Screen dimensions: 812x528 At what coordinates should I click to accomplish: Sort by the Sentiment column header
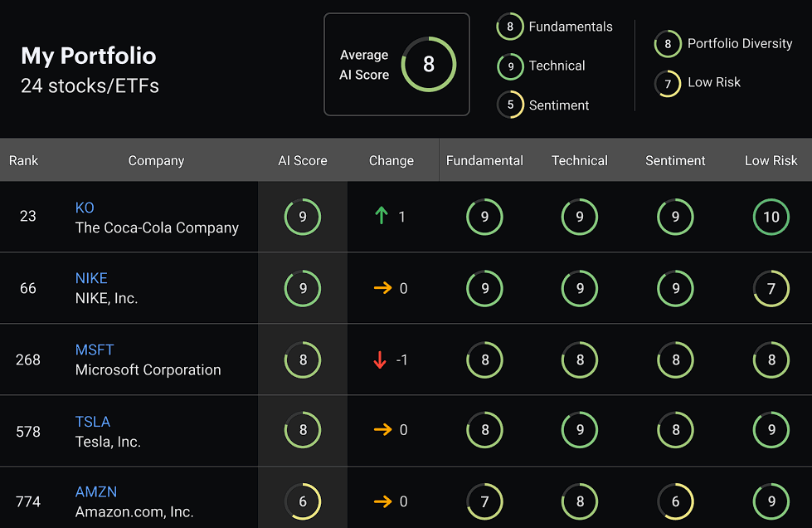[x=675, y=160]
